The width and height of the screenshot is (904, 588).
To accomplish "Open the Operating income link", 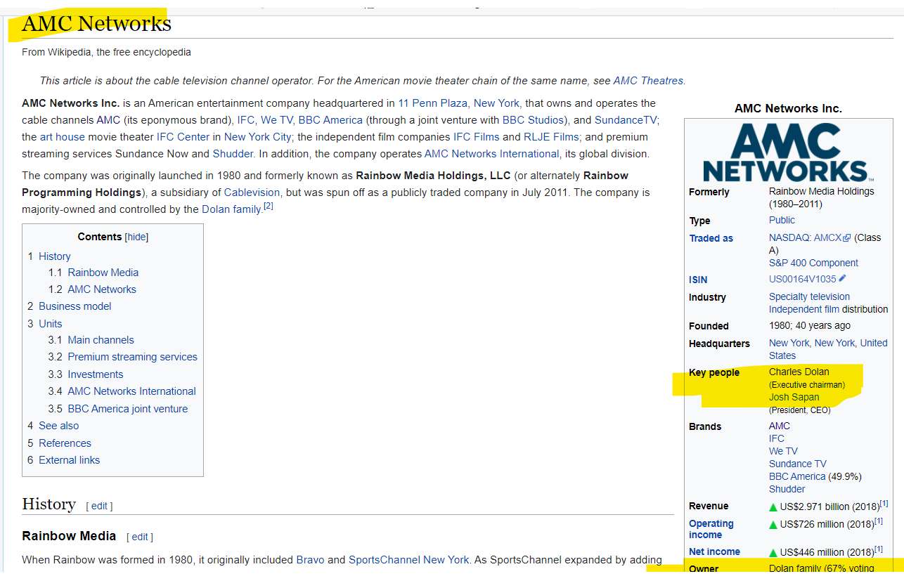I will click(711, 529).
